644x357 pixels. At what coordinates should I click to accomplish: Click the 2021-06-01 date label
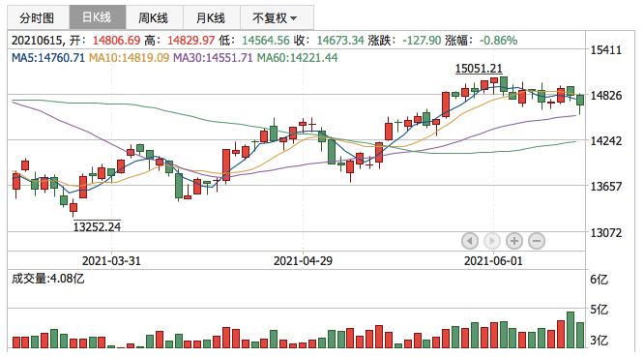pos(493,261)
